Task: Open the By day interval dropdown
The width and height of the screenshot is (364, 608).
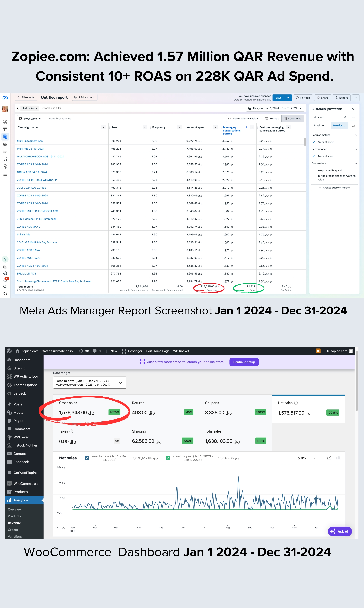Action: [x=306, y=458]
